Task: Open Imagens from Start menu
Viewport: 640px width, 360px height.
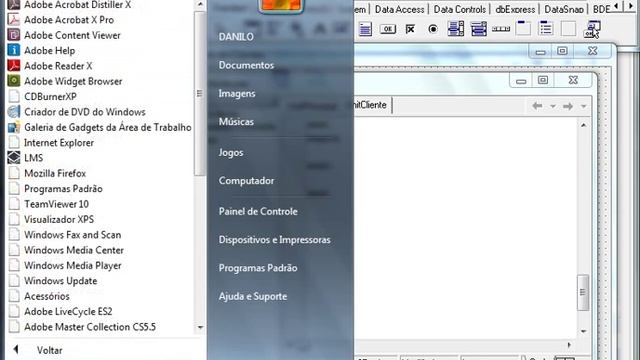Action: point(237,93)
